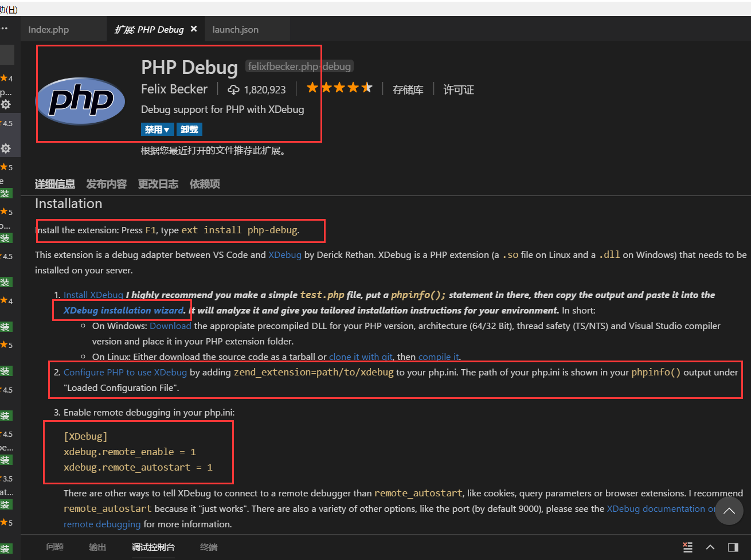Open the 禁用 disable dropdown
This screenshot has width=751, height=560.
click(157, 130)
